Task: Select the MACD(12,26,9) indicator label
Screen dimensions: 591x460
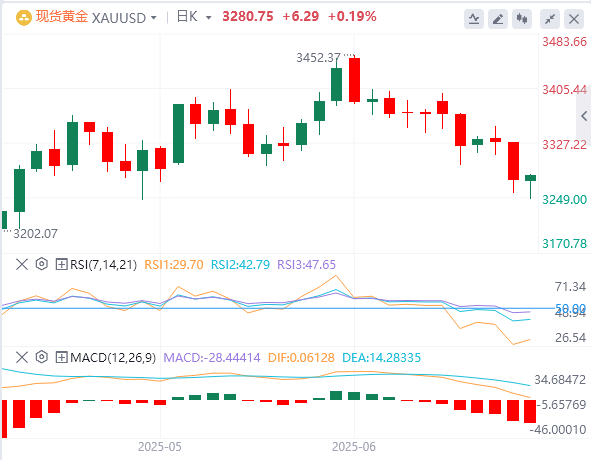Action: point(113,357)
